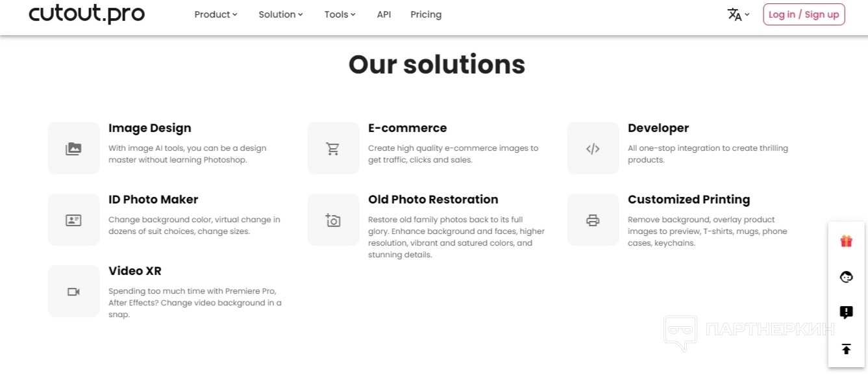Image resolution: width=868 pixels, height=386 pixels.
Task: Open the customer support face icon
Action: pyautogui.click(x=846, y=277)
